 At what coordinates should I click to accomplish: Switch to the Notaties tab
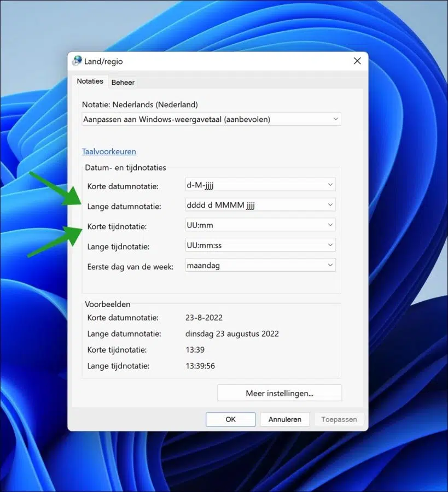pos(90,81)
